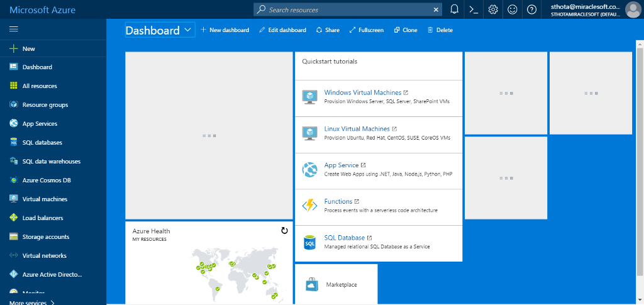The width and height of the screenshot is (644, 305).
Task: Open the Functions quickstart link
Action: [338, 201]
